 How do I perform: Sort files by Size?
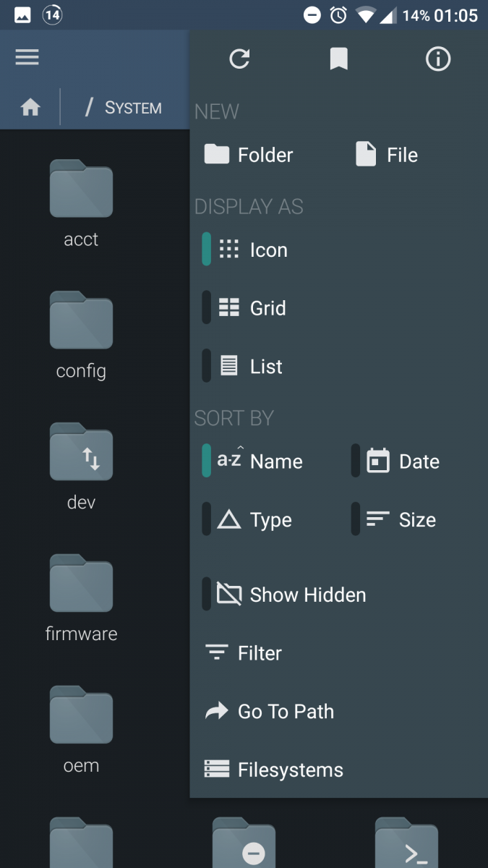400,519
